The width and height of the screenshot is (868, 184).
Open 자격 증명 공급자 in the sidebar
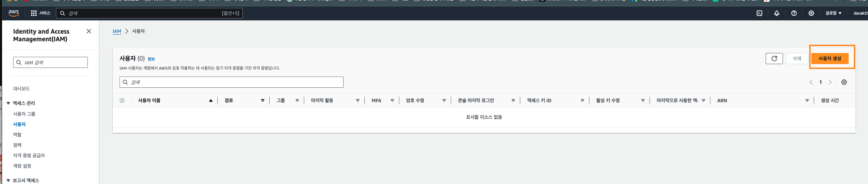pyautogui.click(x=29, y=156)
